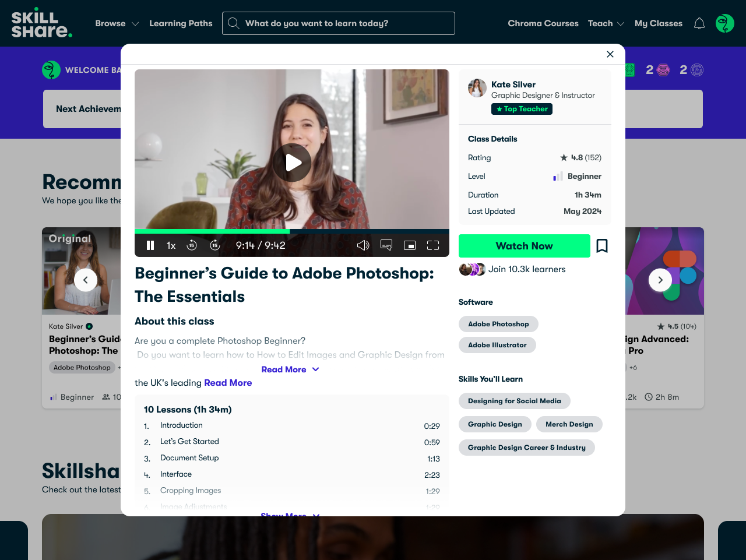Select Designing for Social Media skill tag
This screenshot has height=560, width=746.
[515, 401]
